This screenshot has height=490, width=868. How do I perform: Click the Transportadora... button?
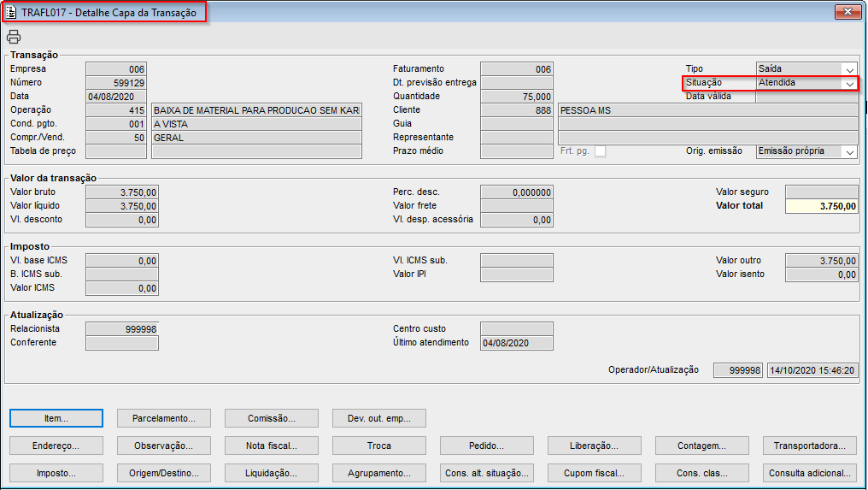810,446
